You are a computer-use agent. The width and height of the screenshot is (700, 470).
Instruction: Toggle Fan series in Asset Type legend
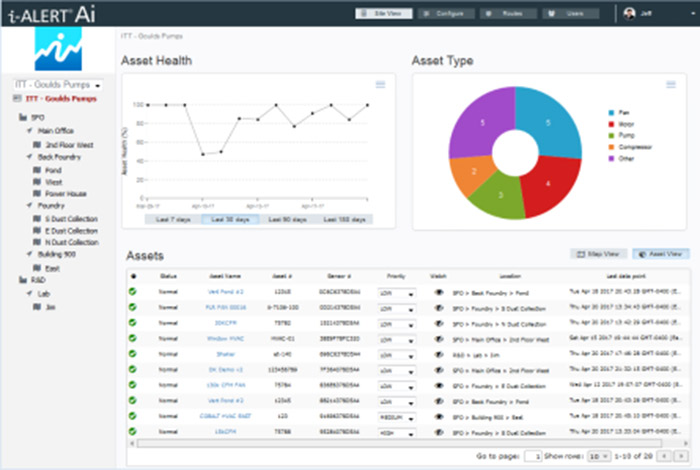(x=619, y=112)
